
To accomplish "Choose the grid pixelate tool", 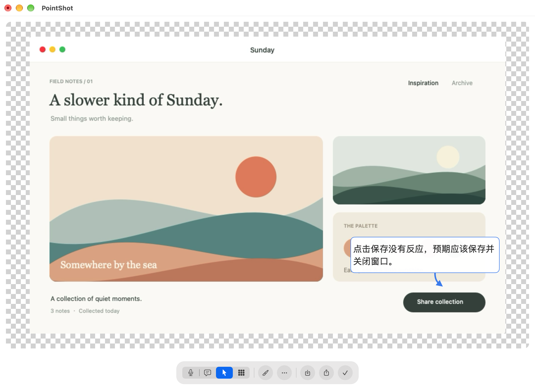I will click(x=241, y=373).
